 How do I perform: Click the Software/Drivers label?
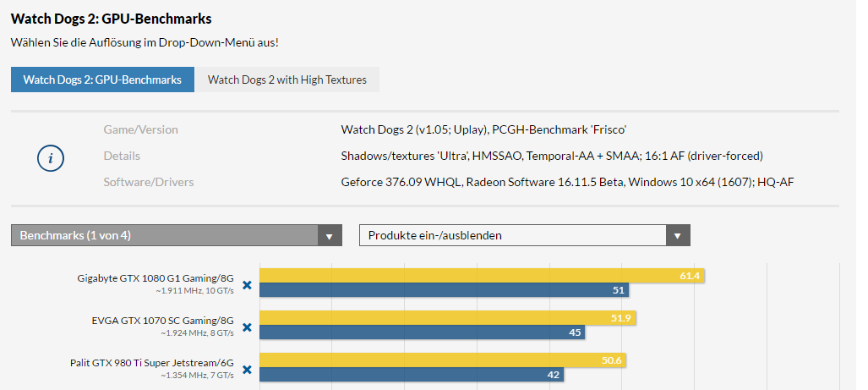point(149,182)
